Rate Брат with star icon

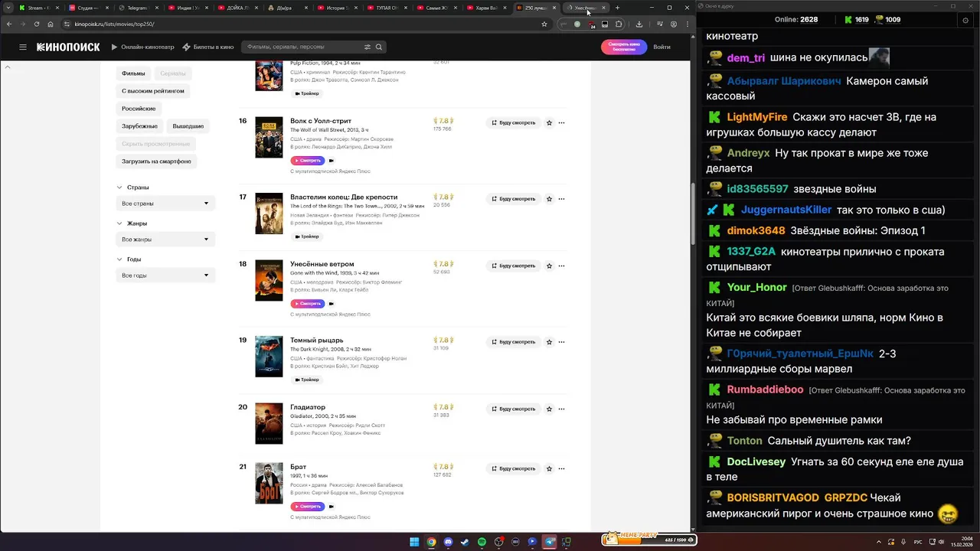click(x=549, y=468)
